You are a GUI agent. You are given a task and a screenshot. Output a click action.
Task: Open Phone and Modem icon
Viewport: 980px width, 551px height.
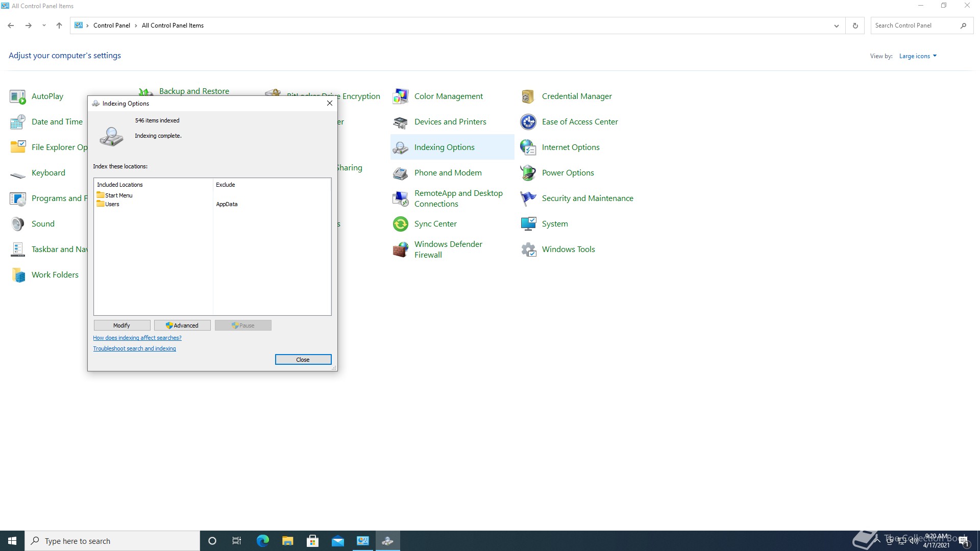coord(401,173)
